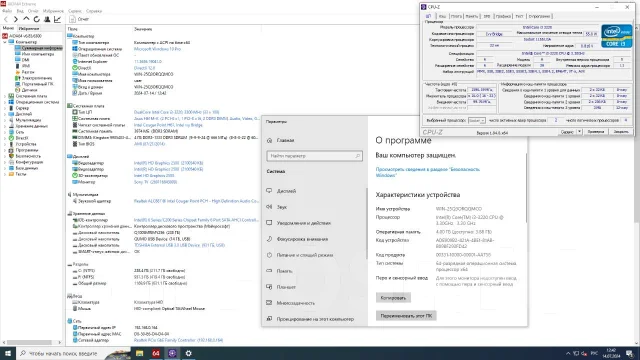
Task: Open the Справка menu in AIDA64
Action: [94, 11]
